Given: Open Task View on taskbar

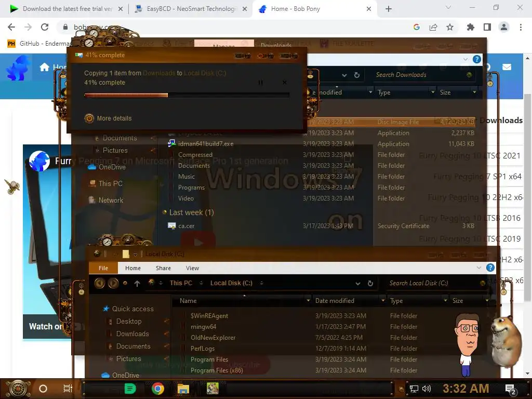Looking at the screenshot, I should pos(68,389).
